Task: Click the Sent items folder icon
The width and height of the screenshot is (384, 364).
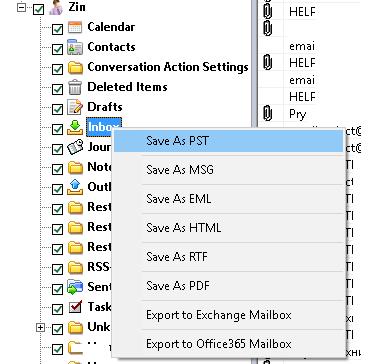Action: pos(75,287)
